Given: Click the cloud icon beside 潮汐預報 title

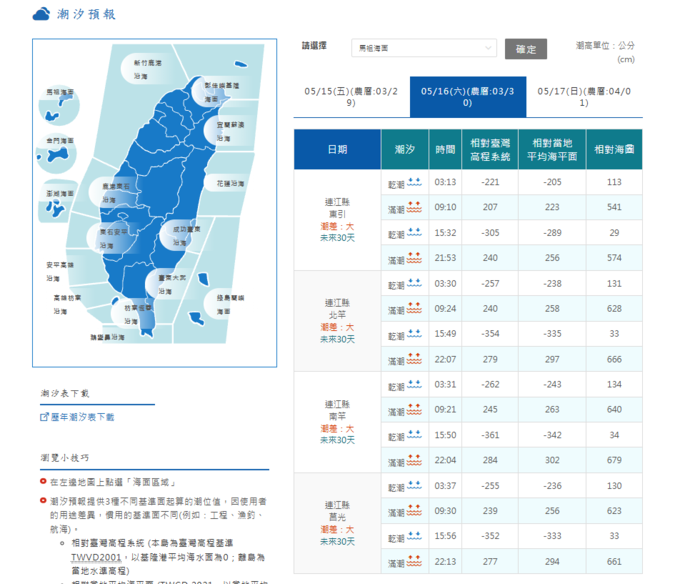Looking at the screenshot, I should [41, 14].
